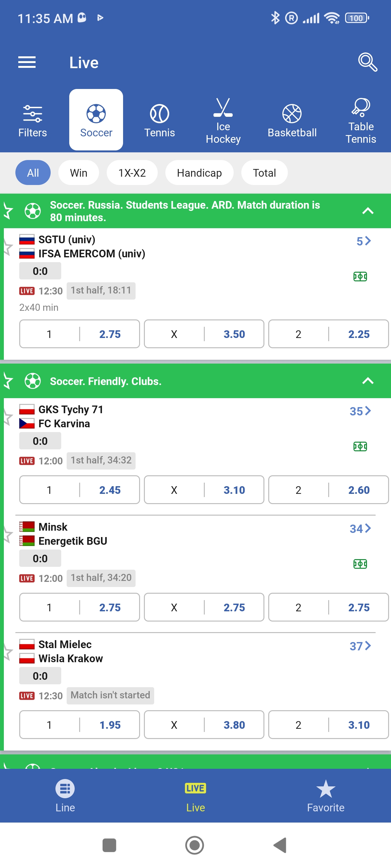Screen dimensions: 391x868
Task: Switch to the Handicap filter tab
Action: point(199,173)
